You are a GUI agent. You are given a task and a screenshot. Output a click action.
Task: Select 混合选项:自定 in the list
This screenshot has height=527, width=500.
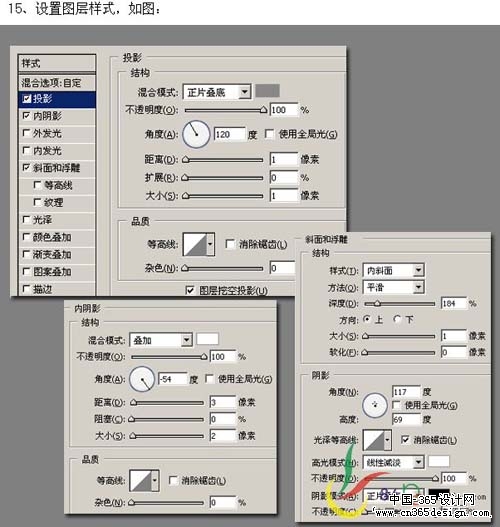57,83
